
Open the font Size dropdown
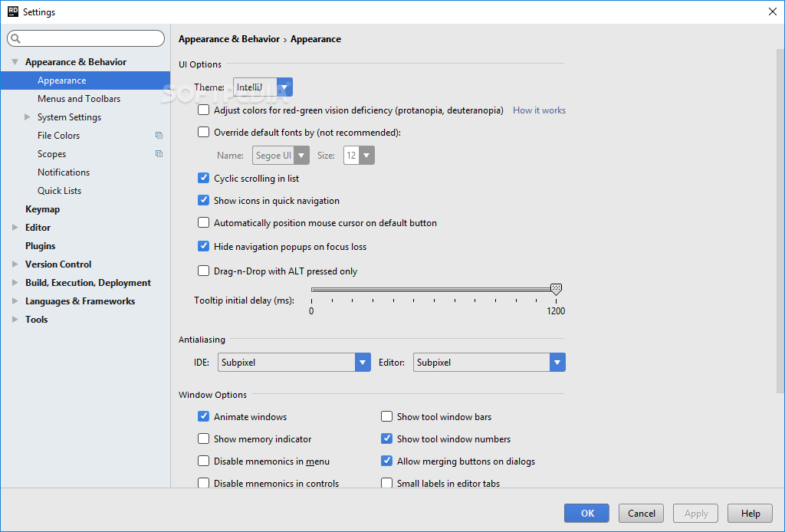359,155
